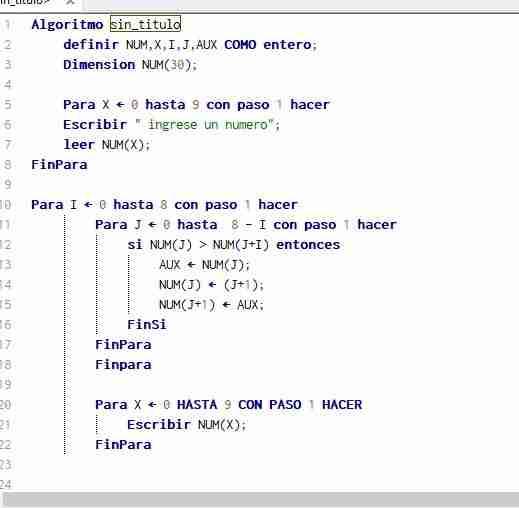Click the Algoritmo keyword on line 1
Viewport: 519px width, 508px height.
coord(67,25)
